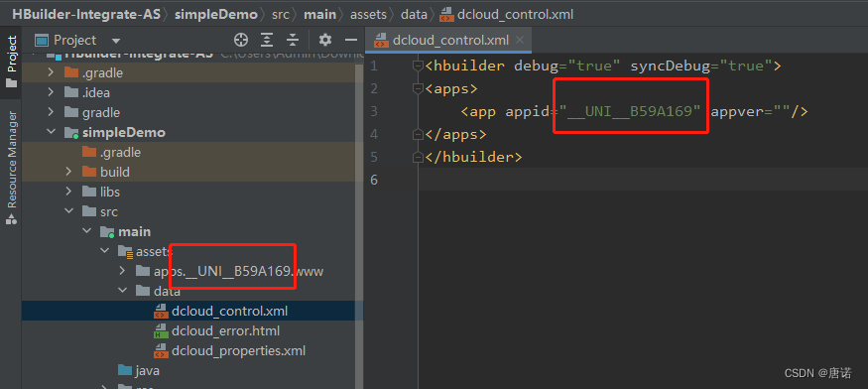
Task: Expand the top .gradle folder
Action: [x=51, y=72]
